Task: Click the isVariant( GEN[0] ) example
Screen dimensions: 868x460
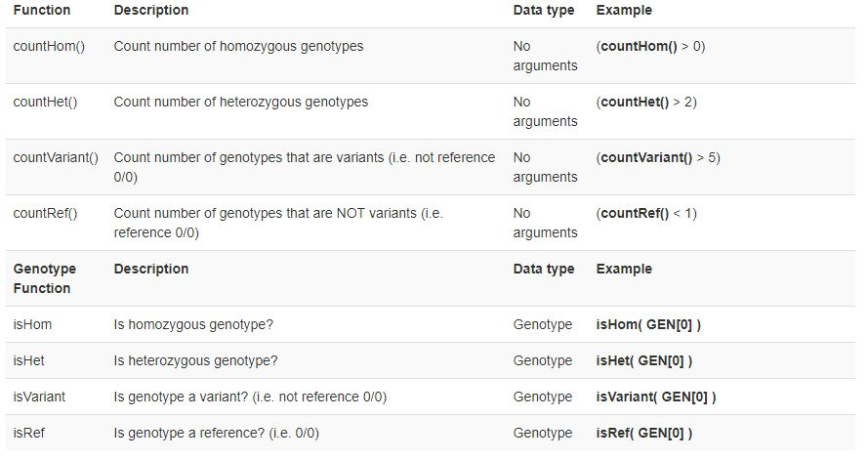Action: 656,397
